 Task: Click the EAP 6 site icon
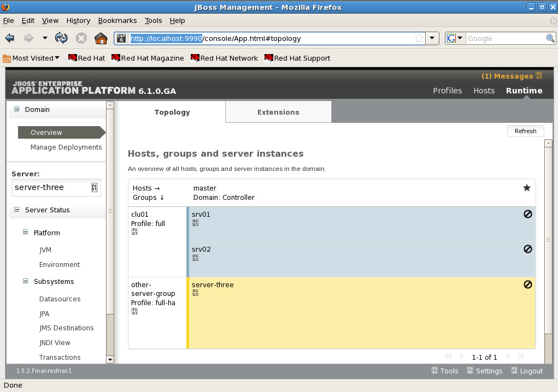(x=121, y=38)
